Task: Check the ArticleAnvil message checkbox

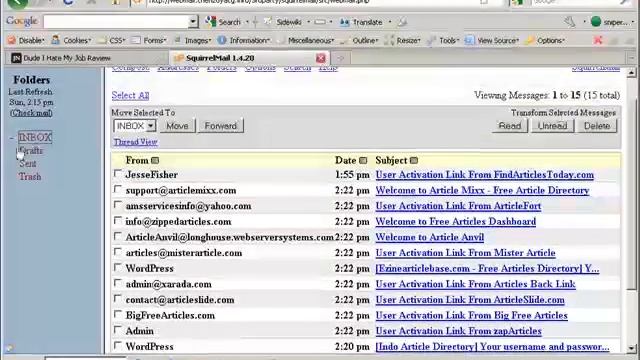Action: tap(118, 236)
